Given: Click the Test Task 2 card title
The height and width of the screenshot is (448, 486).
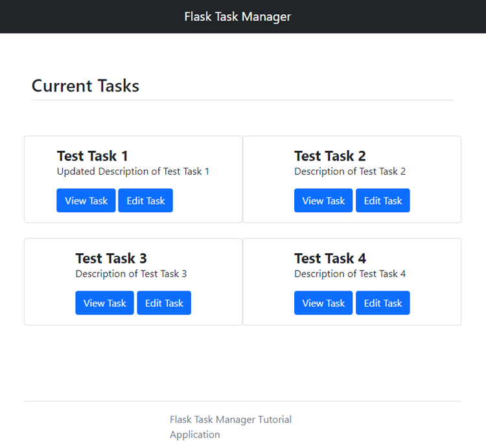Looking at the screenshot, I should tap(330, 156).
